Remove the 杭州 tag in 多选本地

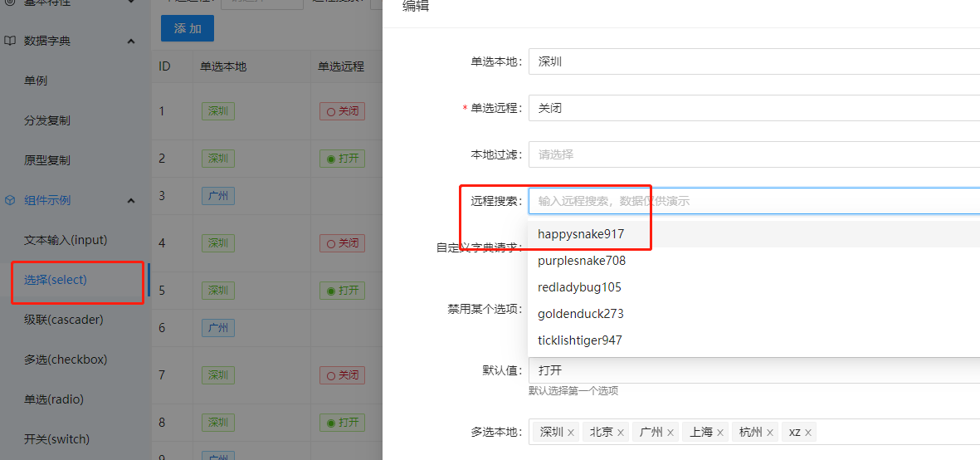point(771,433)
